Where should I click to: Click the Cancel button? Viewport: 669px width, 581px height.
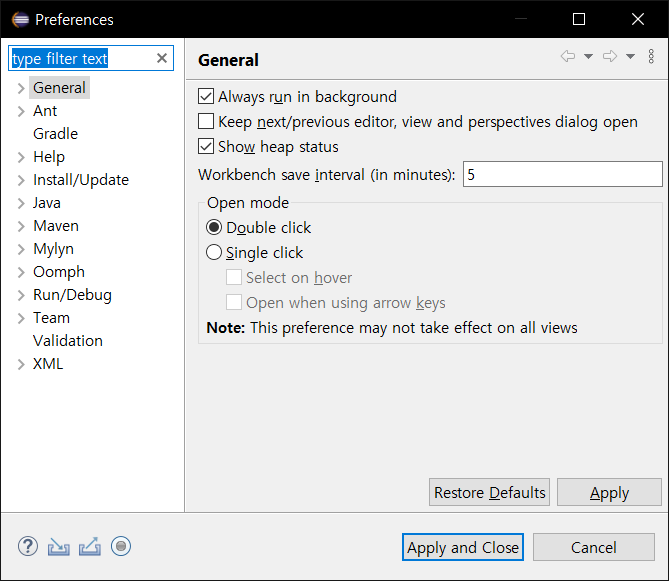(x=593, y=547)
